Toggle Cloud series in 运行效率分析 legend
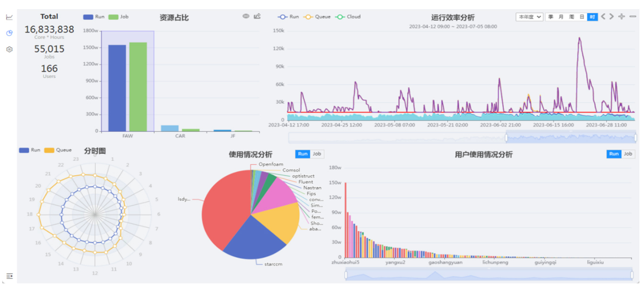 click(x=348, y=17)
